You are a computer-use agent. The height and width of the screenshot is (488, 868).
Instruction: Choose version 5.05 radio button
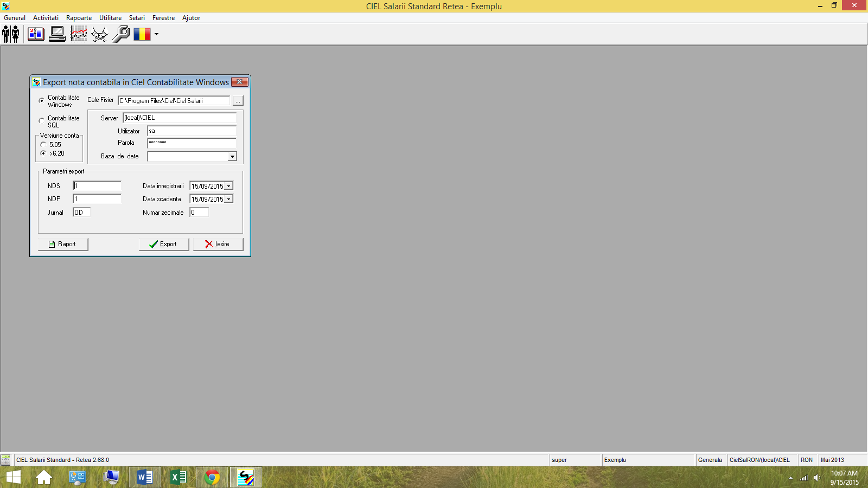click(x=43, y=145)
